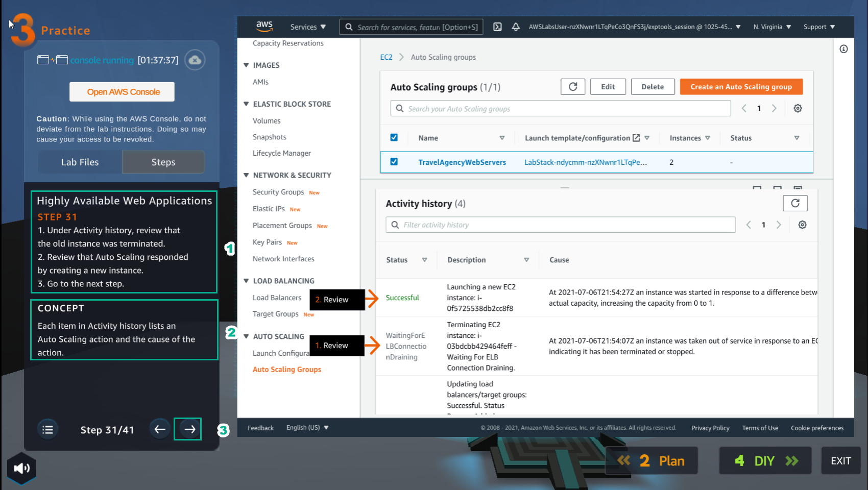This screenshot has width=868, height=490.
Task: Open Auto Scaling groups table settings gear
Action: [x=798, y=108]
